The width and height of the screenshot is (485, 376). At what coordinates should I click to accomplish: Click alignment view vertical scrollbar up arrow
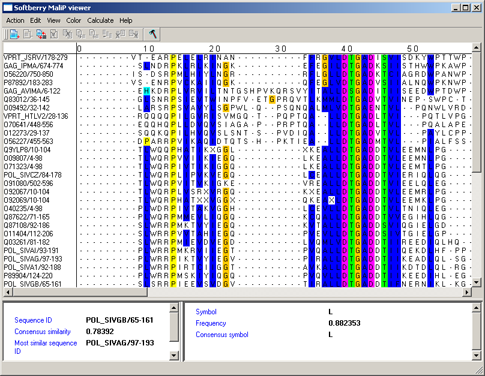(x=476, y=47)
